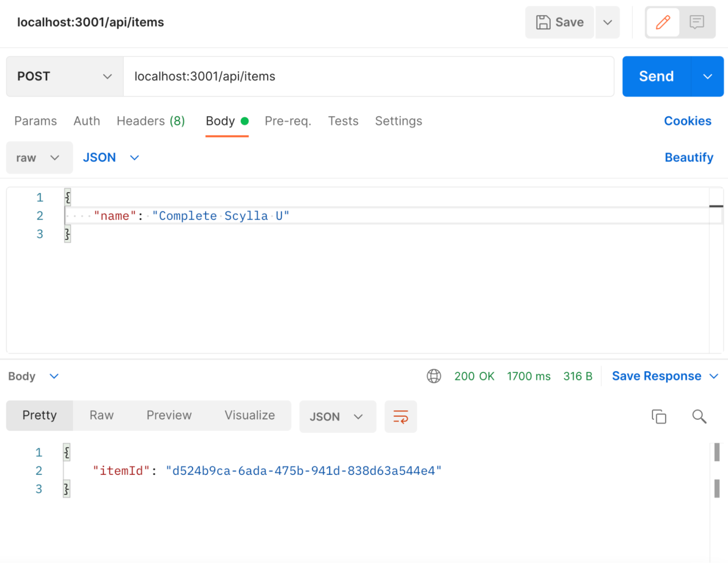Open response search with magnifier icon
This screenshot has height=563, width=728.
tap(699, 416)
